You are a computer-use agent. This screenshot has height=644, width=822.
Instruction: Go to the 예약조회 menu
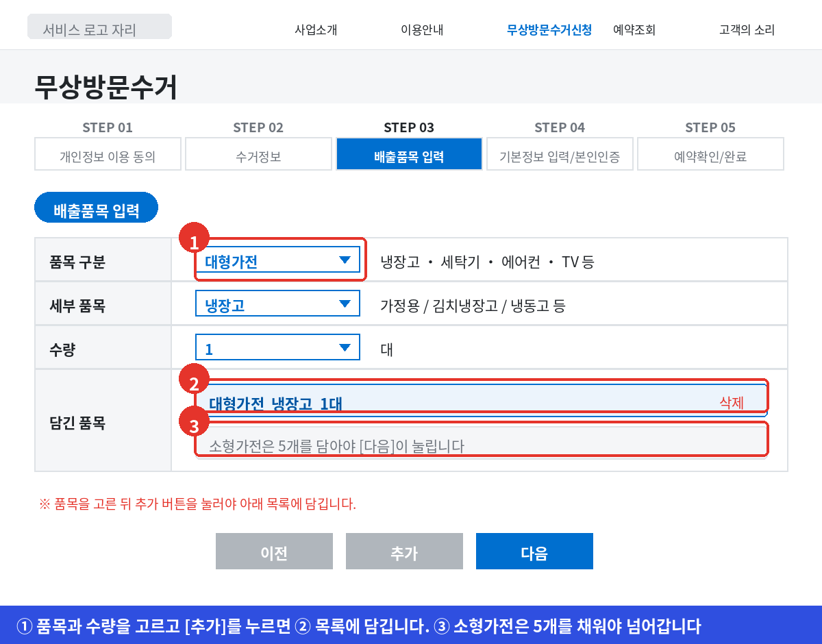tap(634, 30)
